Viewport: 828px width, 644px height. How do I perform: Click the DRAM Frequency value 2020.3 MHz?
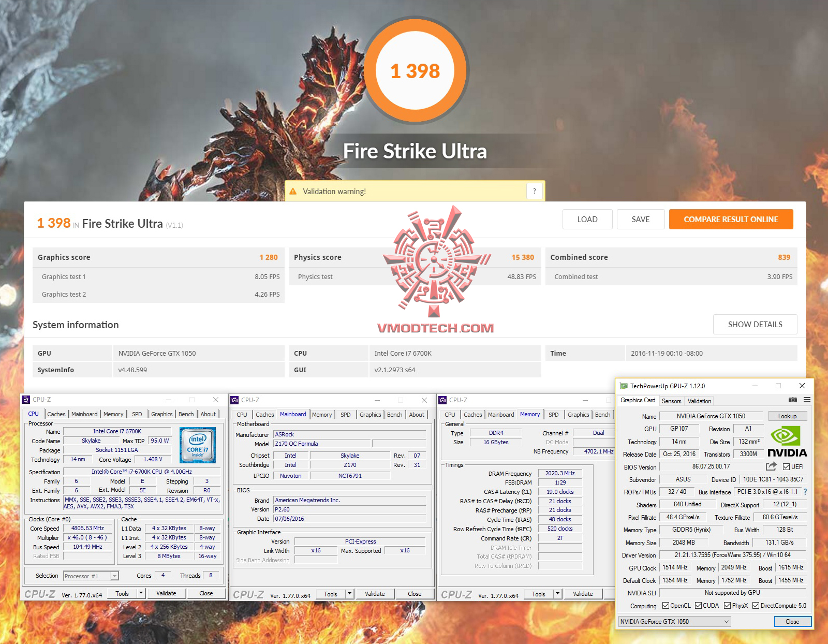pos(560,473)
